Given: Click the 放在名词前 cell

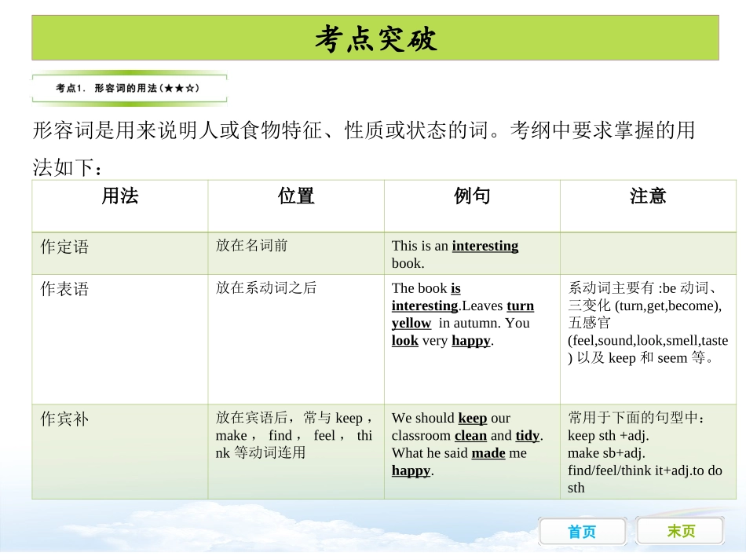Looking at the screenshot, I should (296, 253).
